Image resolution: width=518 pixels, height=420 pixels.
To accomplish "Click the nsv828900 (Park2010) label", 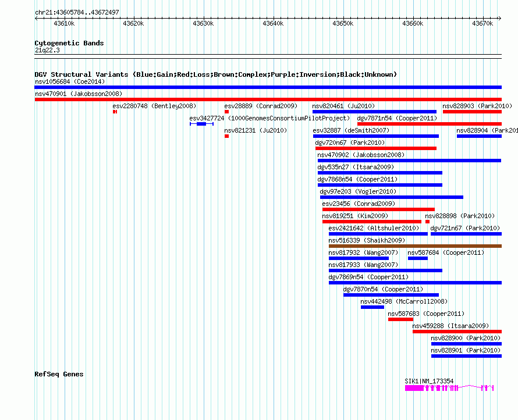I will pos(466,338).
